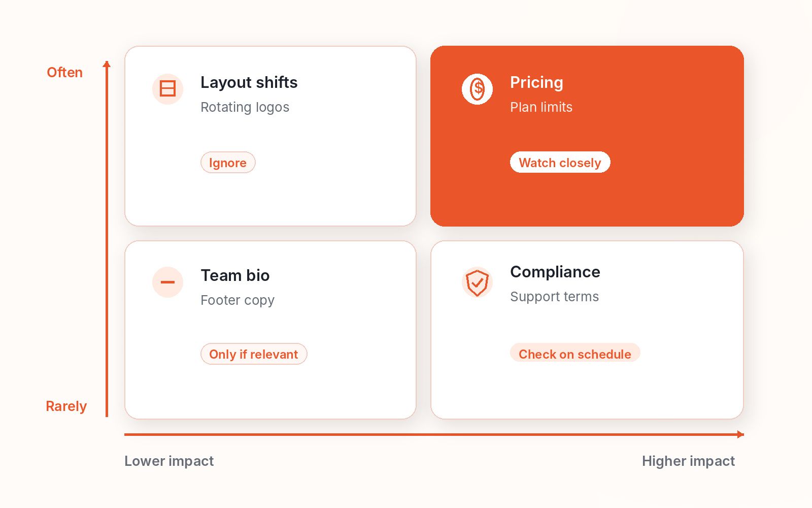Select the Ignore tag
This screenshot has height=508, width=812.
coord(228,163)
